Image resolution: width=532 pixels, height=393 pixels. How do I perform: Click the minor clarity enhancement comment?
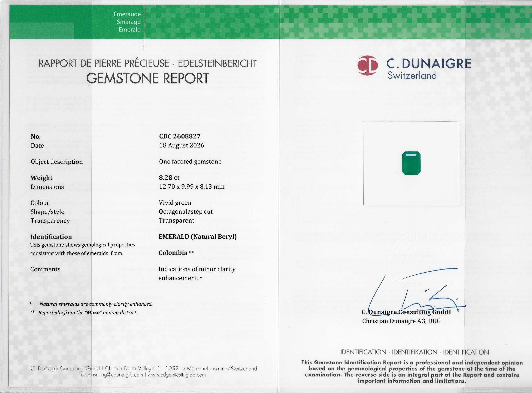click(x=197, y=273)
